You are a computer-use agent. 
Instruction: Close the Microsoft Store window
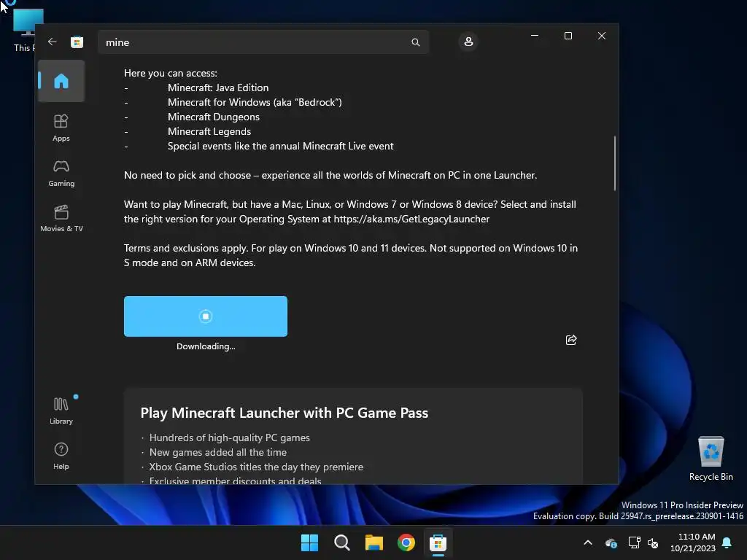[x=602, y=36]
